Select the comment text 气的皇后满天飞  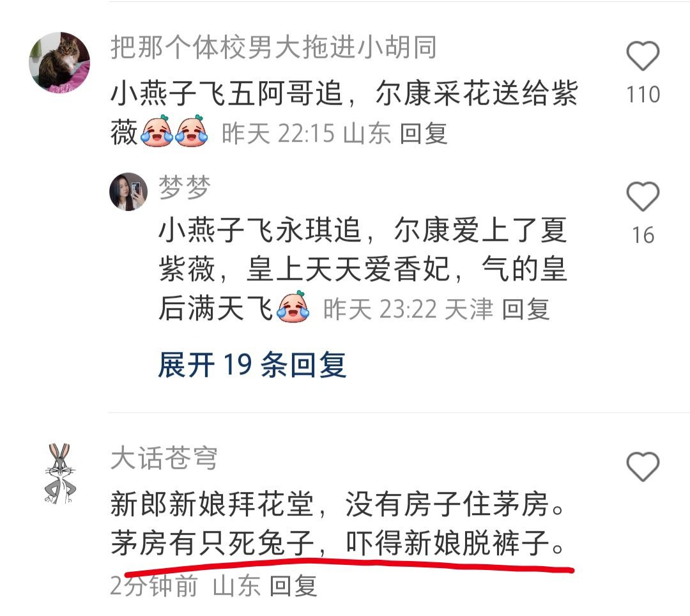[x=363, y=288]
